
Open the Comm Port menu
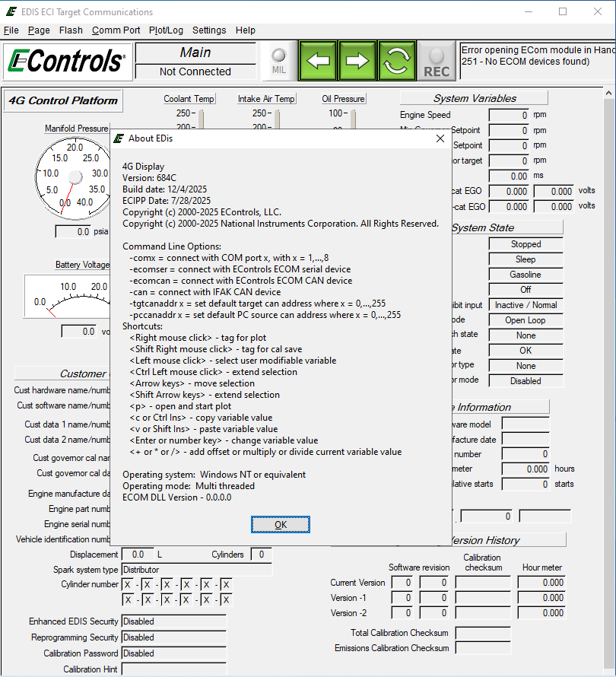[x=116, y=30]
